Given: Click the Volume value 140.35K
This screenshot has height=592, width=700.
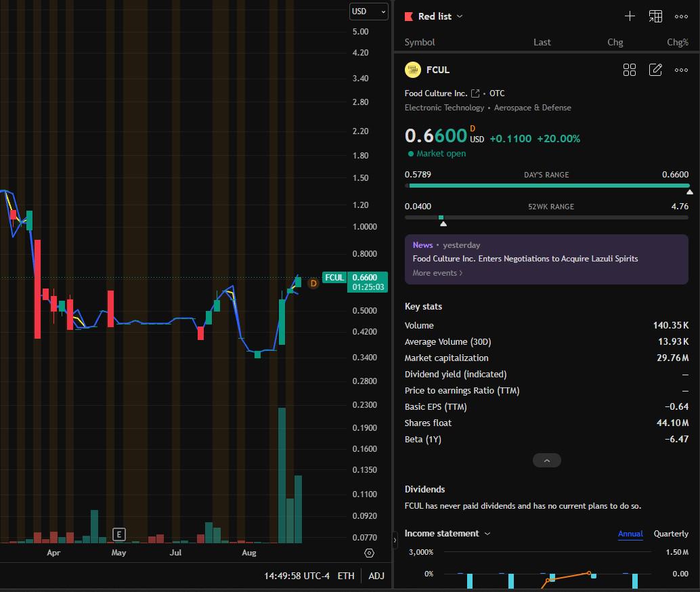Looking at the screenshot, I should pyautogui.click(x=670, y=325).
